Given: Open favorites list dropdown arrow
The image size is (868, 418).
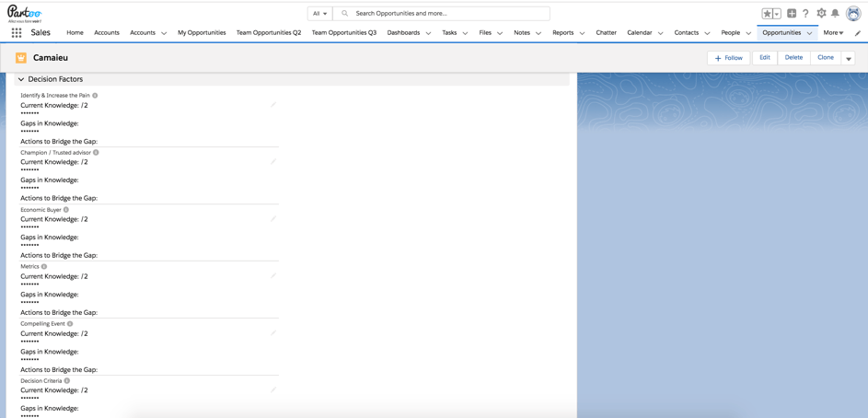Looking at the screenshot, I should [777, 13].
